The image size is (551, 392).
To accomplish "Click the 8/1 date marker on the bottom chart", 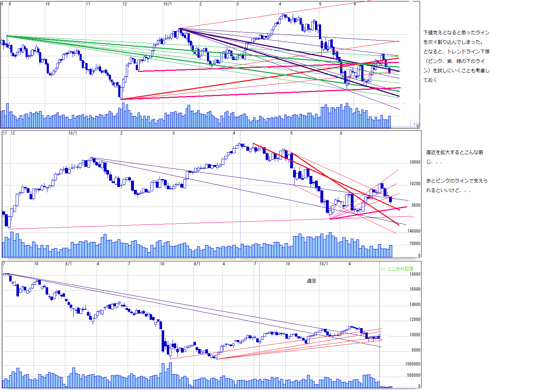I will tap(68, 264).
